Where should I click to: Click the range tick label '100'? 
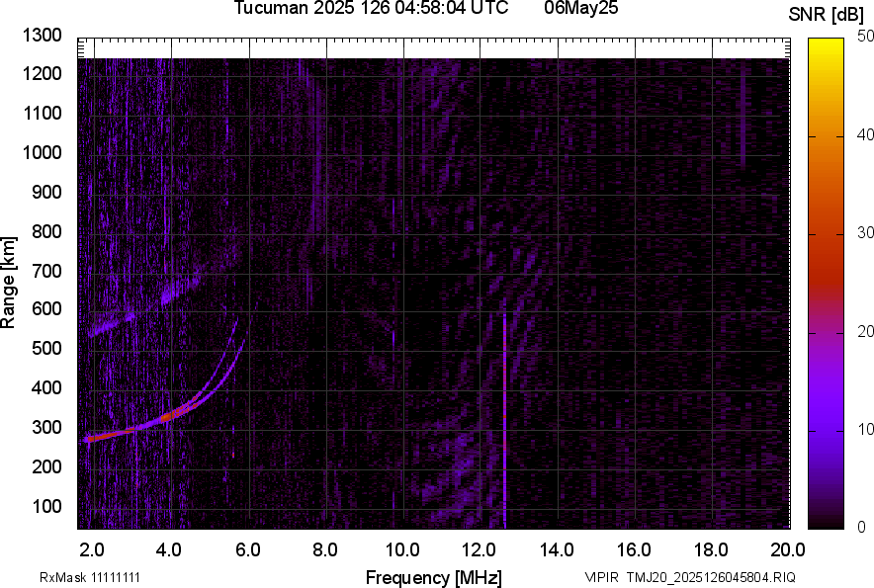[46, 506]
